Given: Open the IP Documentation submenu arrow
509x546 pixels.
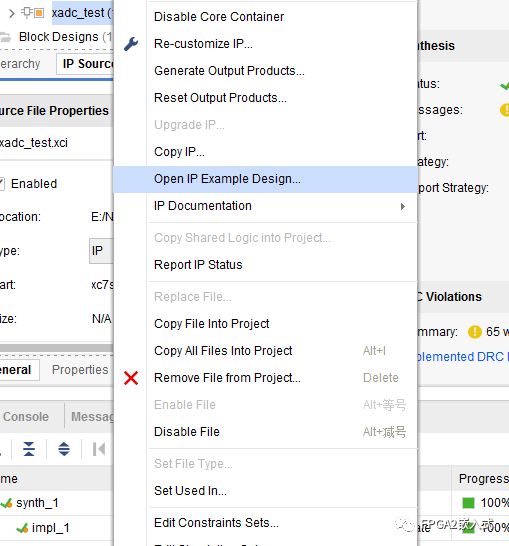Looking at the screenshot, I should 403,206.
